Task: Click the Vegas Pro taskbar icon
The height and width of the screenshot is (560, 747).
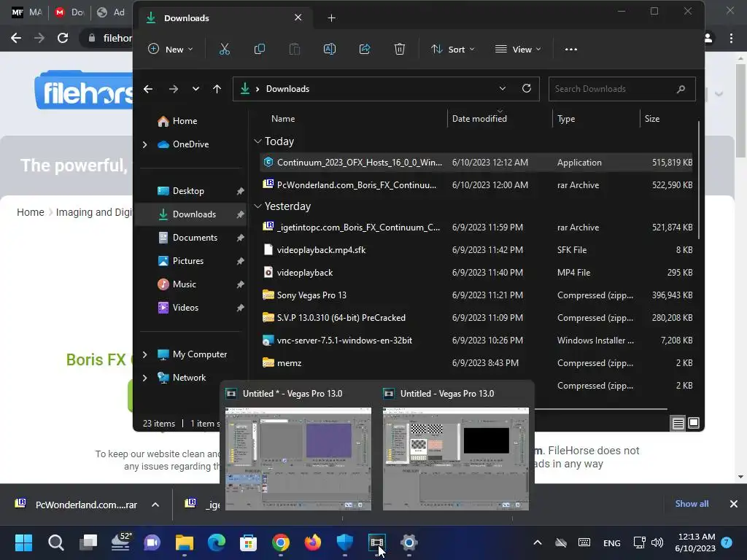Action: tap(376, 542)
